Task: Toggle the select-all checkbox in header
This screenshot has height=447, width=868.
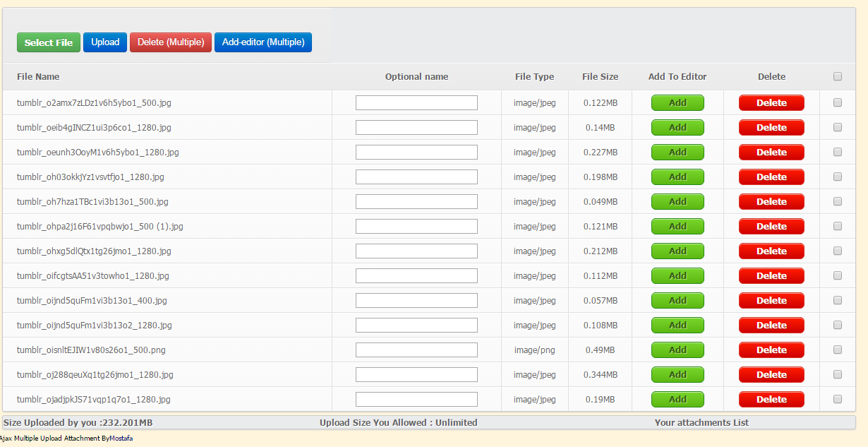Action: coord(838,76)
